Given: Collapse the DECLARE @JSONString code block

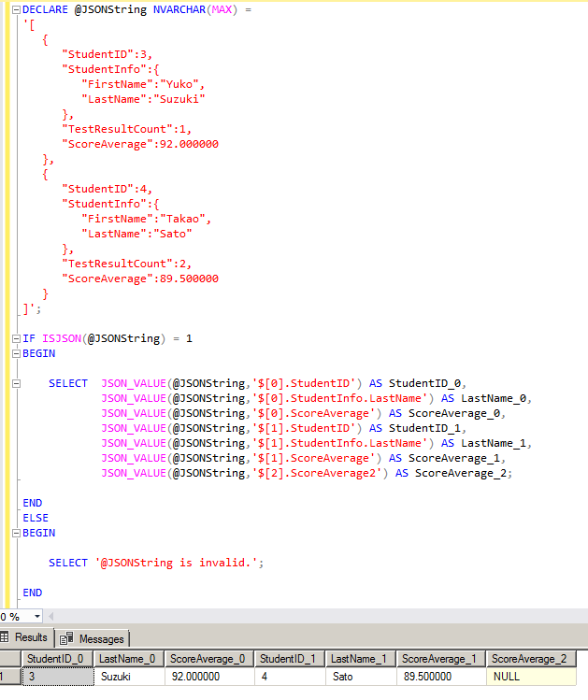Looking at the screenshot, I should (x=17, y=8).
